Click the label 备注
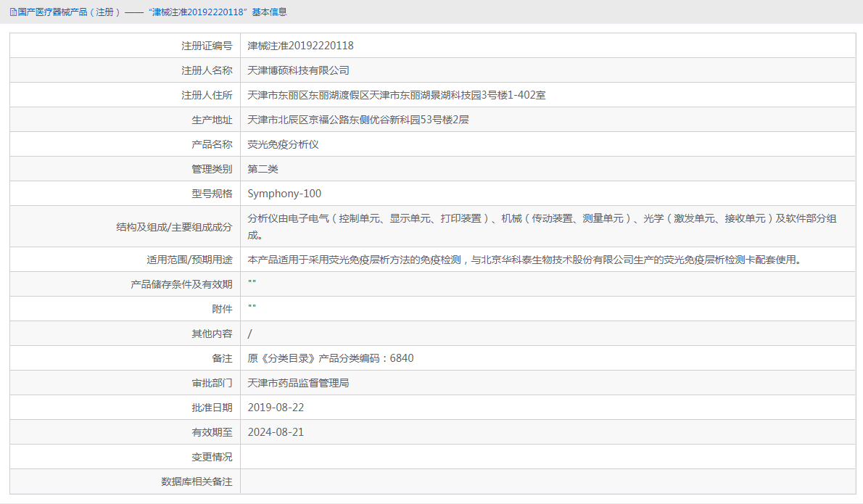Image resolution: width=863 pixels, height=504 pixels. coord(223,358)
